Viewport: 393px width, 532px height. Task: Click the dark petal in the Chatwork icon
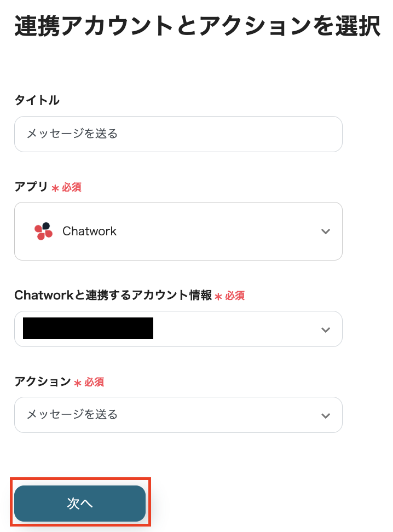(x=46, y=226)
